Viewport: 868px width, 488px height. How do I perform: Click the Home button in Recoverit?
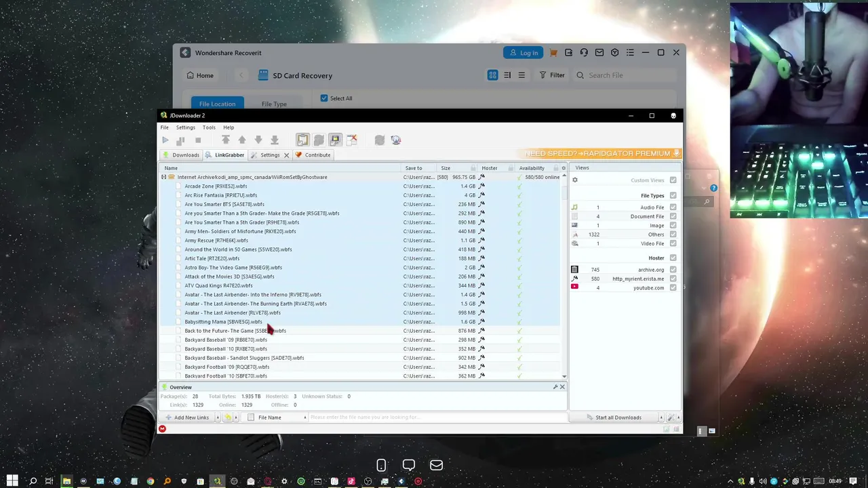[200, 75]
